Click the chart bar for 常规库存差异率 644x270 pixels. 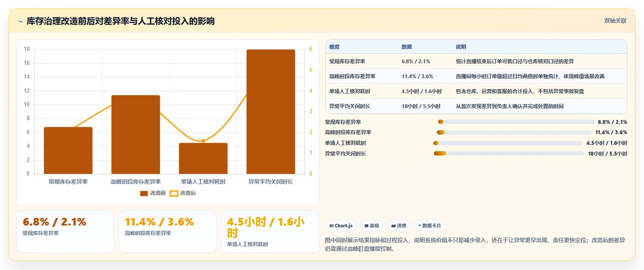pos(68,150)
